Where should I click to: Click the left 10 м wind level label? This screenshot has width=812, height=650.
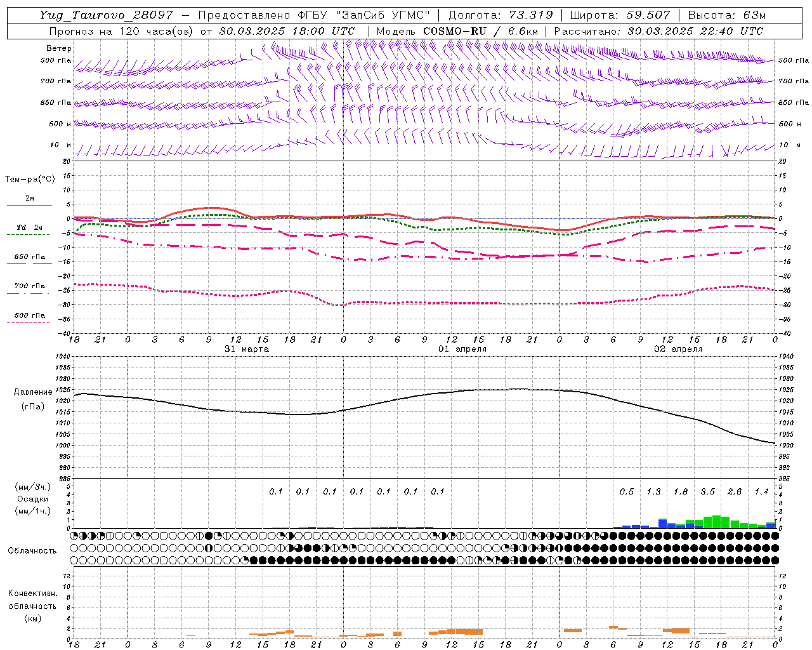coord(60,145)
